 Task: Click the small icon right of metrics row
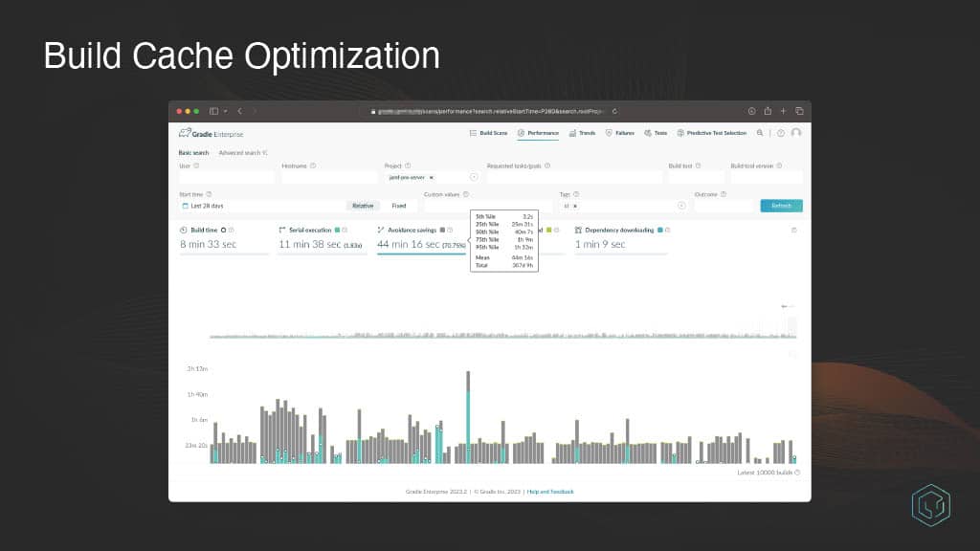coord(793,230)
